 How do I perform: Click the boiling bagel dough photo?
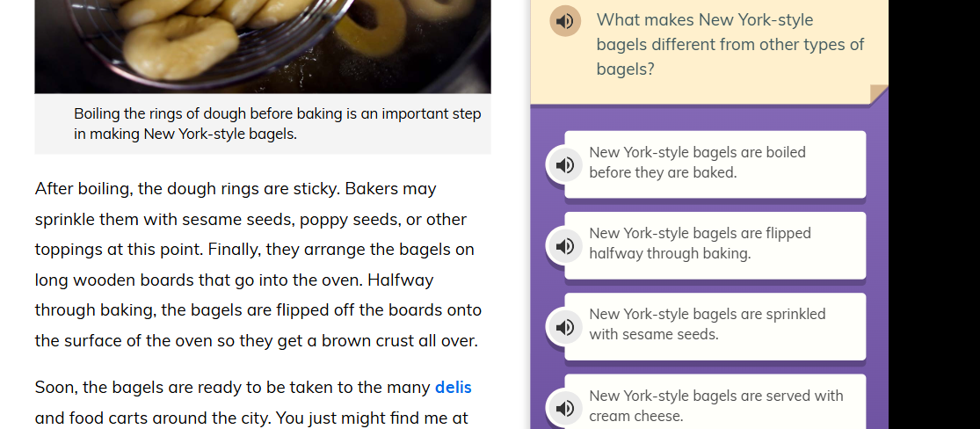coord(262,44)
